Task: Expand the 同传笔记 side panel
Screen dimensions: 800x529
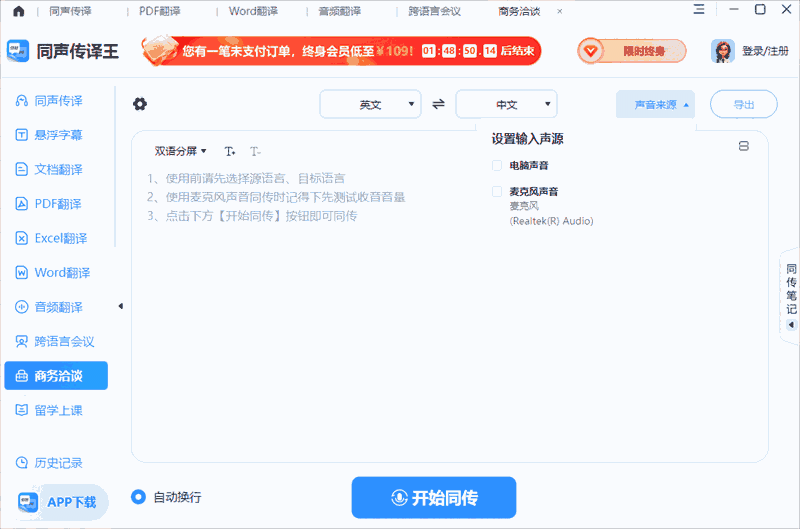Action: click(791, 296)
